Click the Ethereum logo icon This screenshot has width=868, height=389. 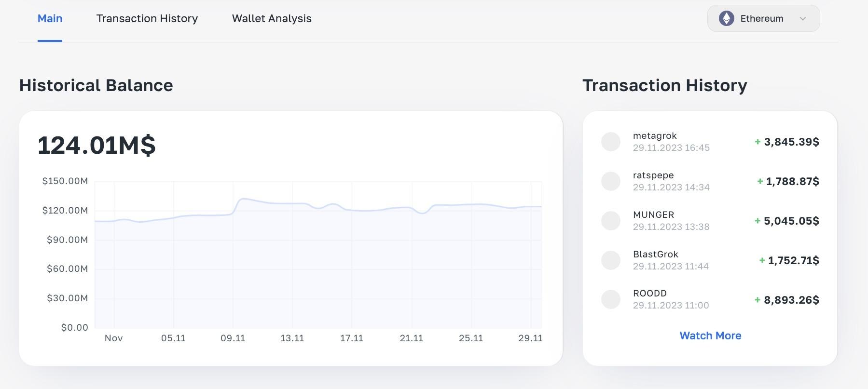click(x=726, y=19)
